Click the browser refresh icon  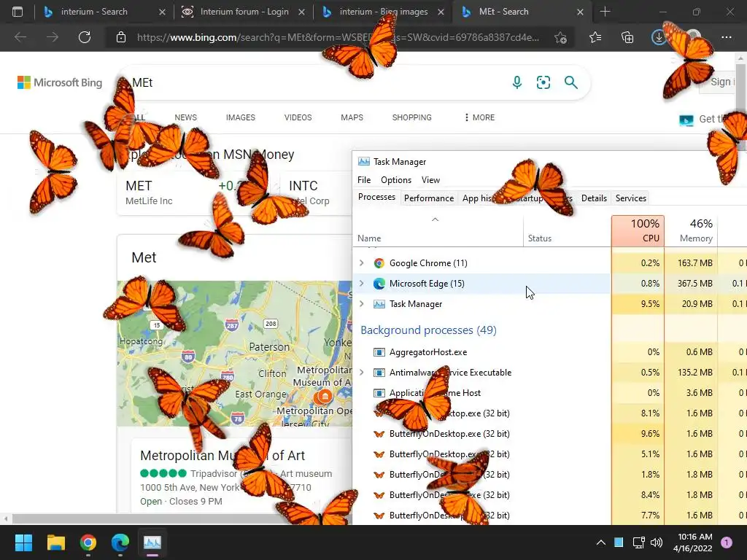[85, 37]
